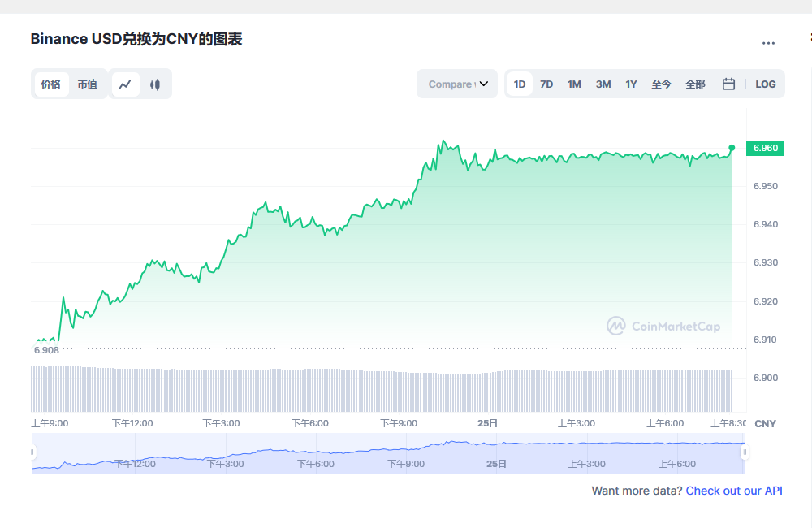812x528 pixels.
Task: Select the 3M time range
Action: pyautogui.click(x=603, y=84)
